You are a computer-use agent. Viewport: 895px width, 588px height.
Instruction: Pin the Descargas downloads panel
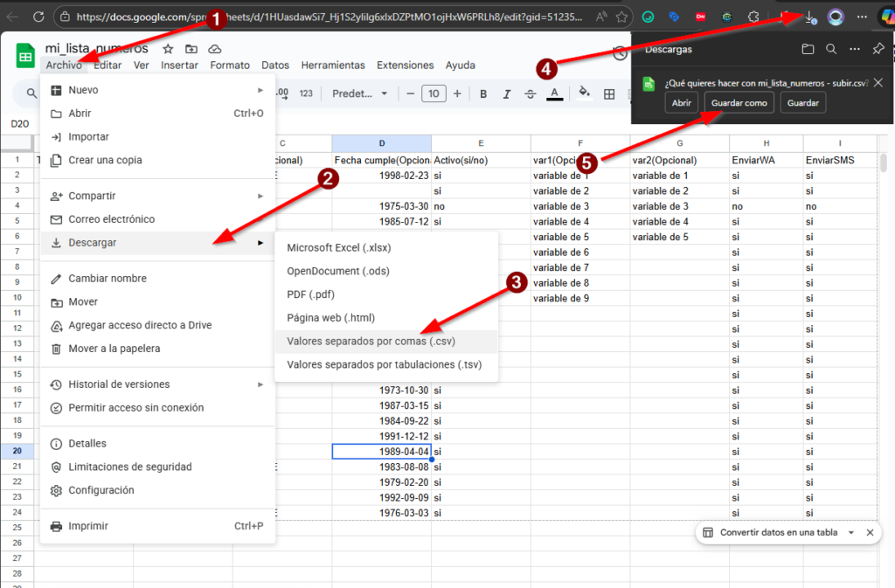pos(878,49)
